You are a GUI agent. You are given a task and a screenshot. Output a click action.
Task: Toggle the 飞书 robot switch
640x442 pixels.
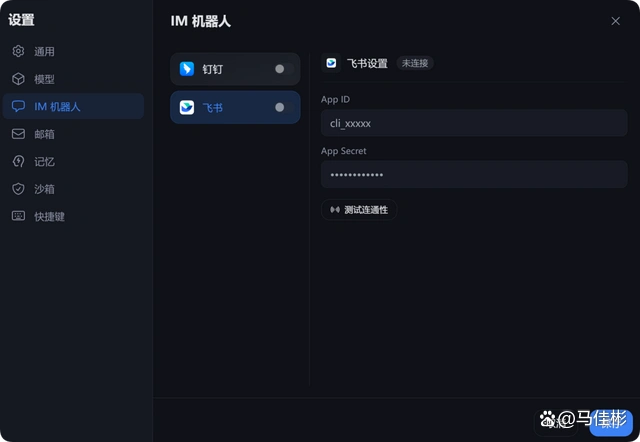pos(279,107)
